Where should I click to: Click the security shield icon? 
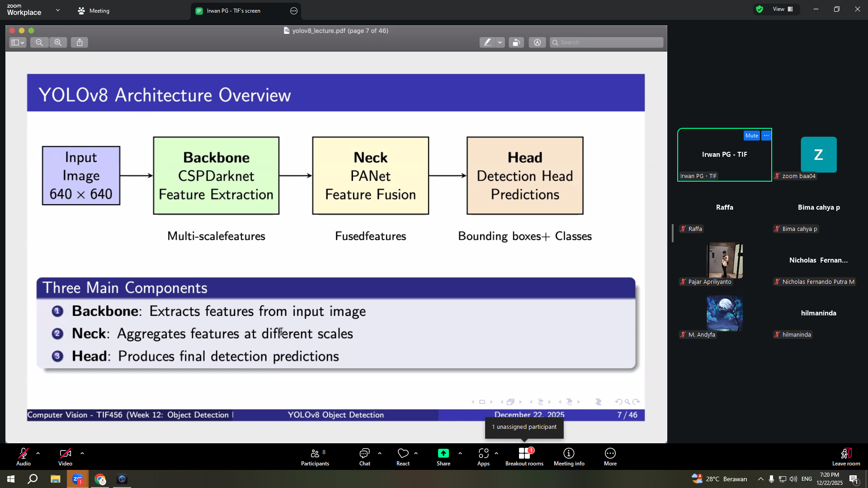(759, 9)
